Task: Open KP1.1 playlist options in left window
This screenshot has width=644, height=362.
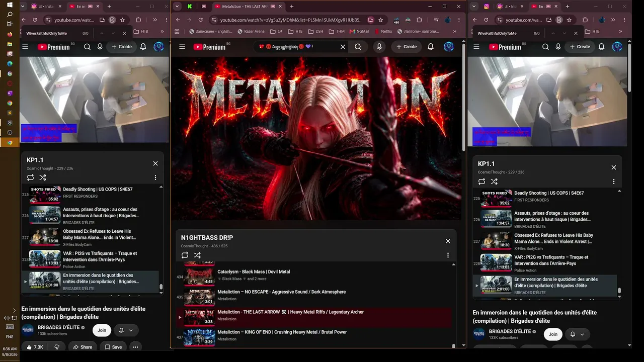Action: pos(155,178)
